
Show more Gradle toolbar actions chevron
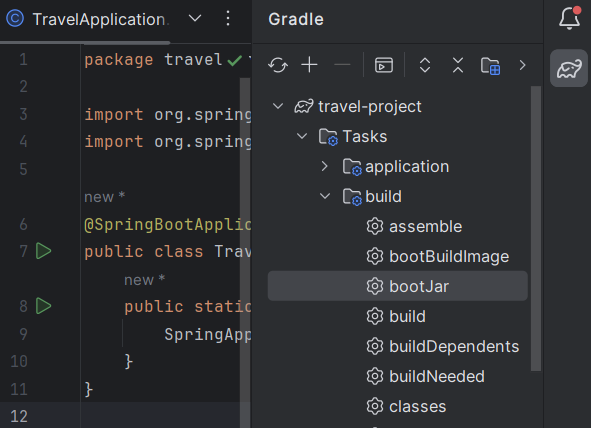[522, 65]
